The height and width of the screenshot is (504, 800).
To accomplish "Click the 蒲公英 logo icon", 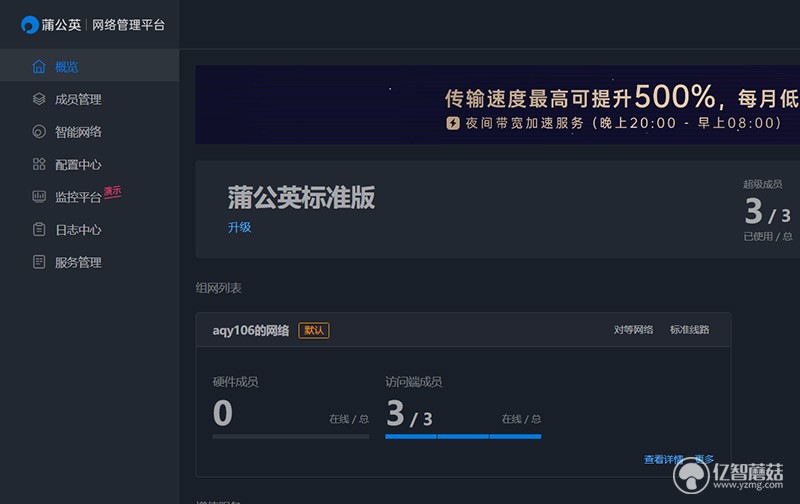I will (30, 25).
